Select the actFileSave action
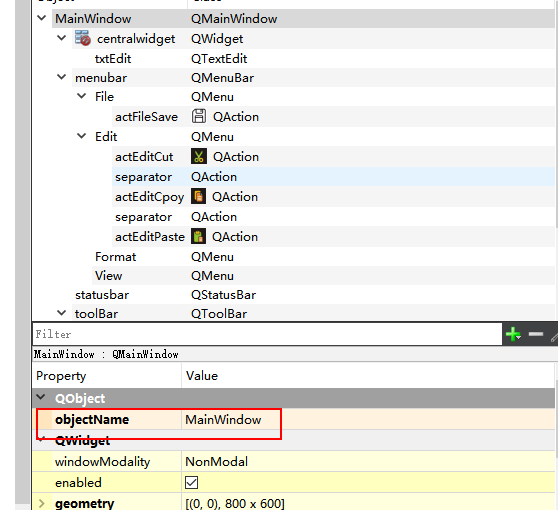 tap(146, 116)
